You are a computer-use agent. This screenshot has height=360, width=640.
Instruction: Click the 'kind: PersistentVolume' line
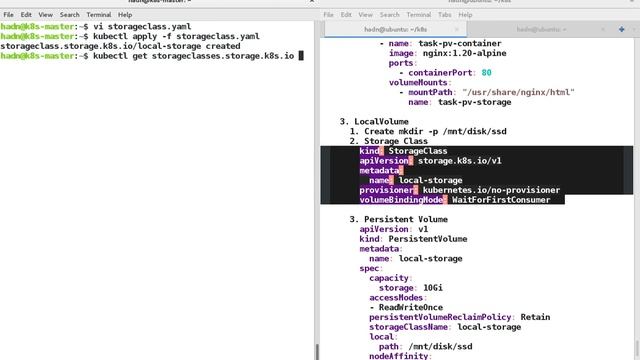click(413, 239)
